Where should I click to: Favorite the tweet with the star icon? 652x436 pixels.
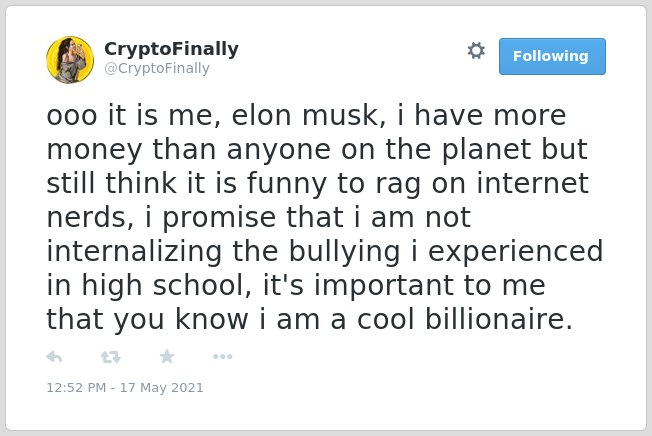[x=167, y=356]
